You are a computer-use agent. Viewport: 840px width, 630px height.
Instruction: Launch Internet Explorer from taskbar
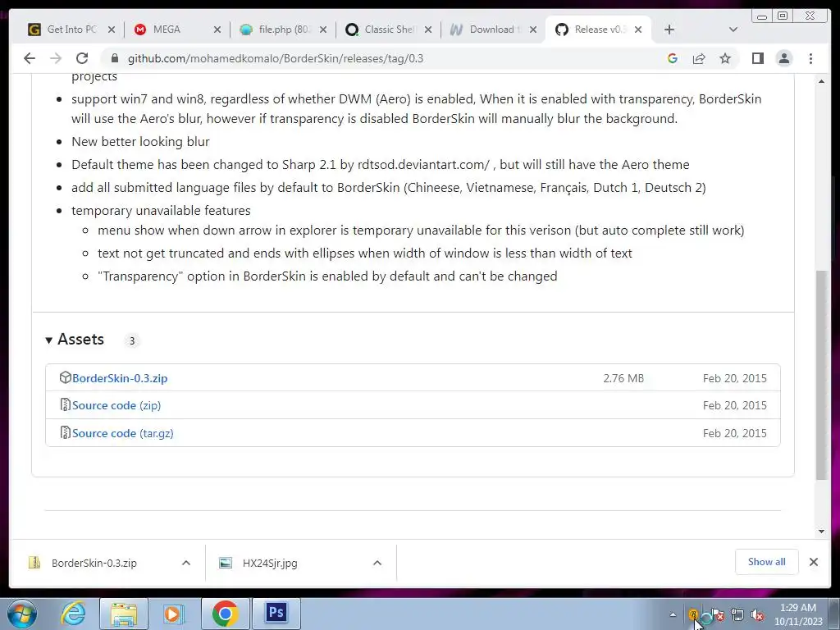point(73,614)
